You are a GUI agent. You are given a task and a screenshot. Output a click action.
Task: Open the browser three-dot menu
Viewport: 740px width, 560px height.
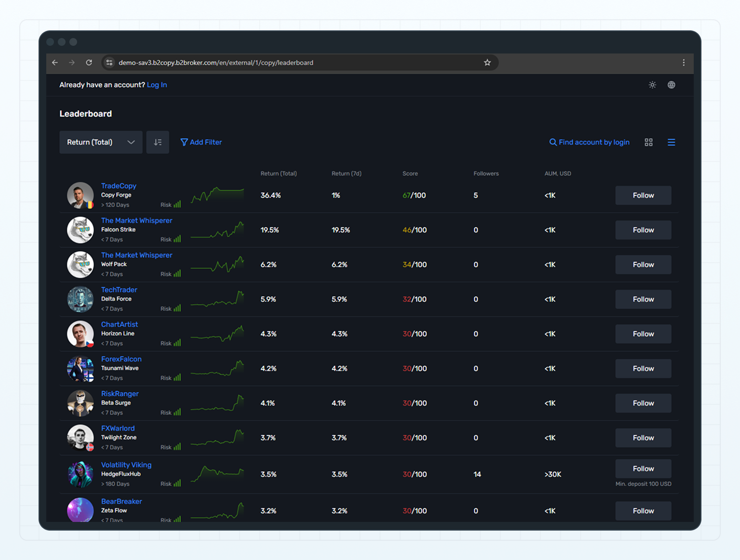(684, 63)
